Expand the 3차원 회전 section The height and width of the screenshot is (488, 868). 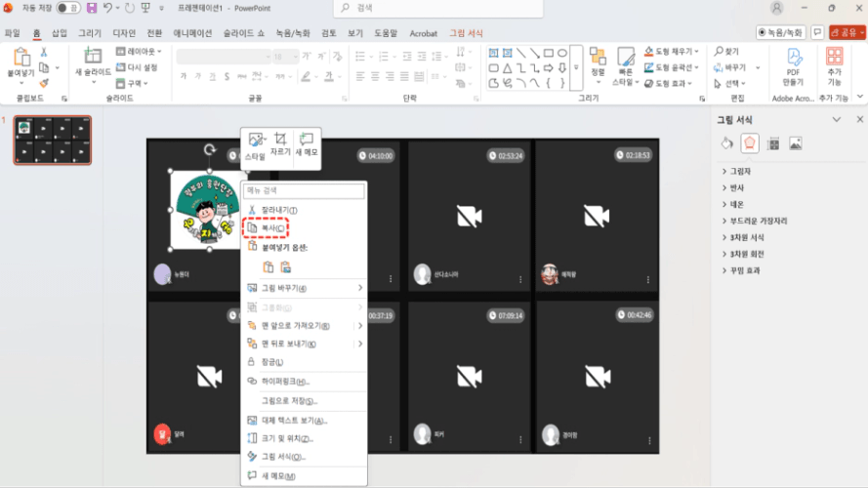743,255
